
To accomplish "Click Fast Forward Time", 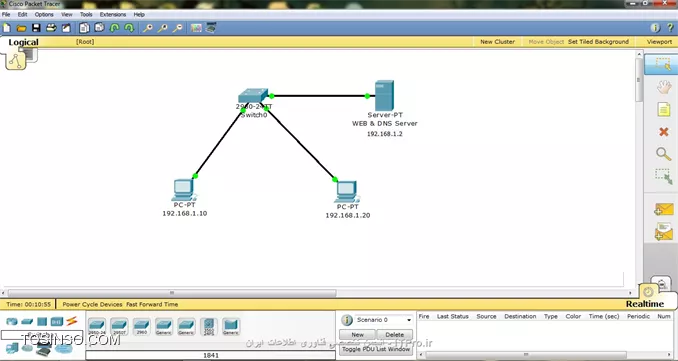I will point(152,304).
